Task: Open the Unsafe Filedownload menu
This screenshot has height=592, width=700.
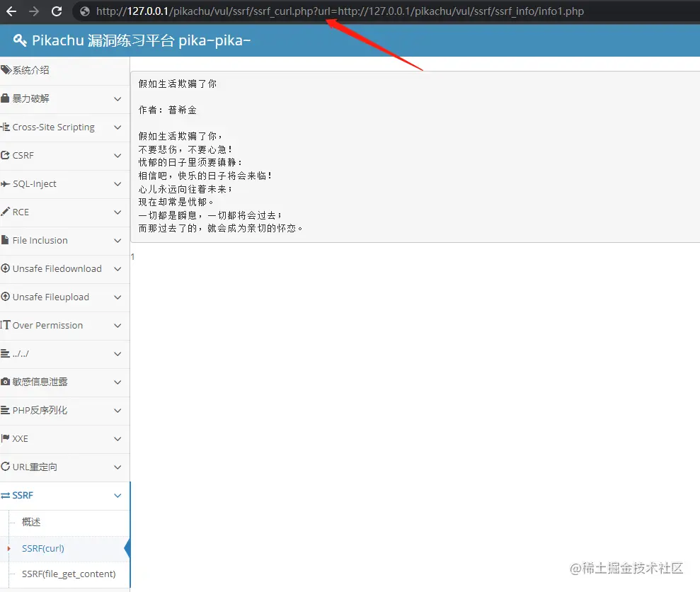Action: 57,268
